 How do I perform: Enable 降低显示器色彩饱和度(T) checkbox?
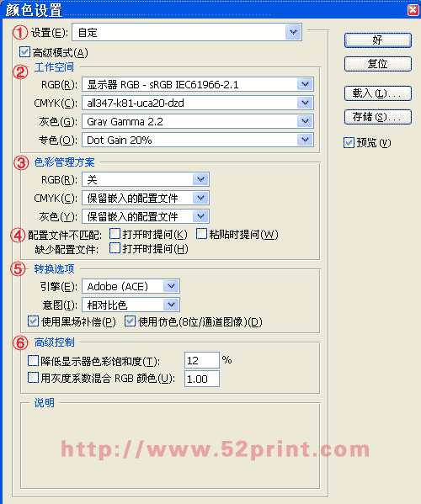click(x=33, y=361)
